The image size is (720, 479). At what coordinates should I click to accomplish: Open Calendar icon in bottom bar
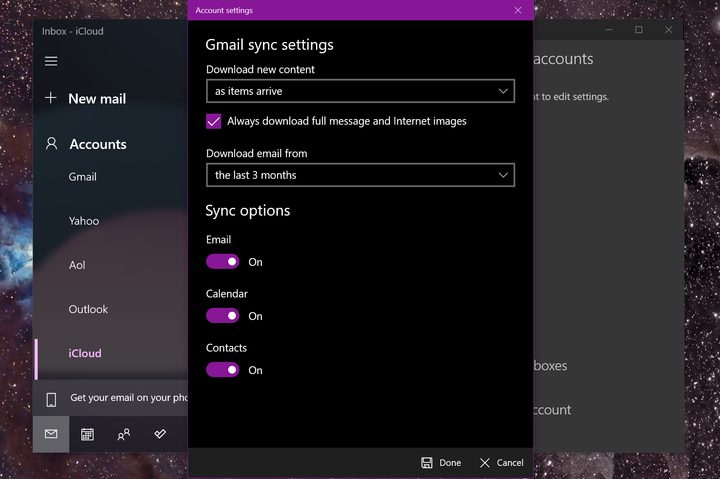(87, 434)
